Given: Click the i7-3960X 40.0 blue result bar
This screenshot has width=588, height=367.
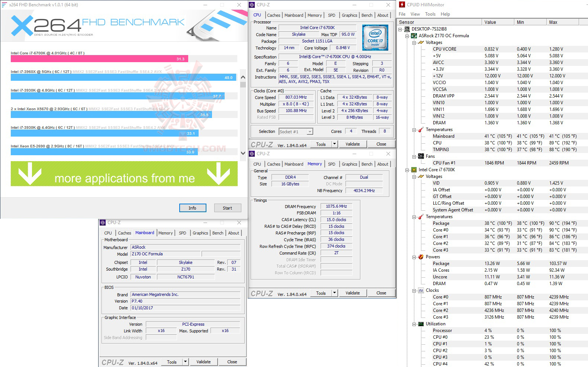Looking at the screenshot, I should click(x=123, y=77).
